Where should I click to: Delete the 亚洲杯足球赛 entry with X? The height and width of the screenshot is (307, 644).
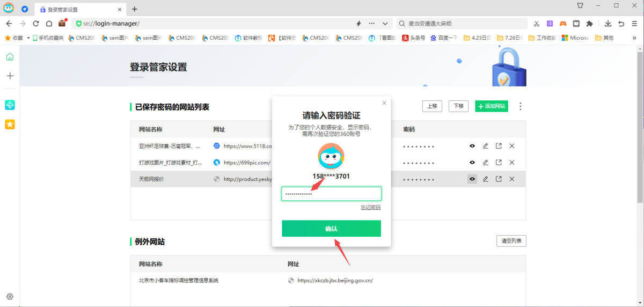click(x=512, y=146)
